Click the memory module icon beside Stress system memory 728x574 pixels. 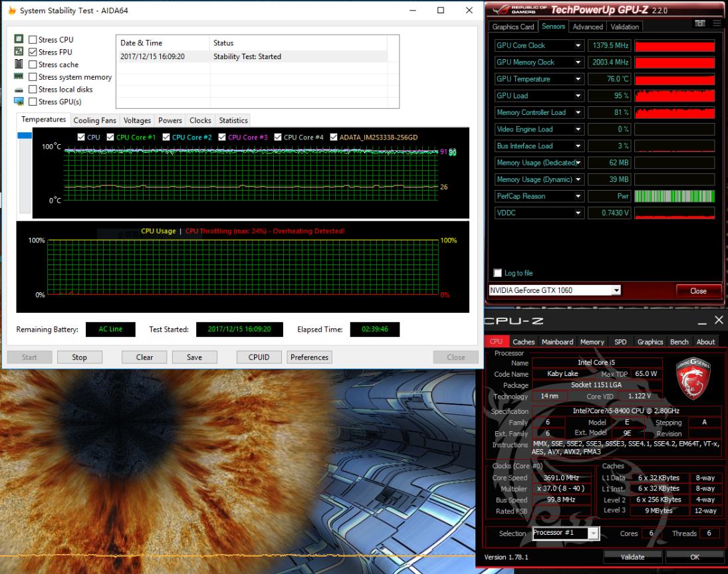[x=19, y=77]
